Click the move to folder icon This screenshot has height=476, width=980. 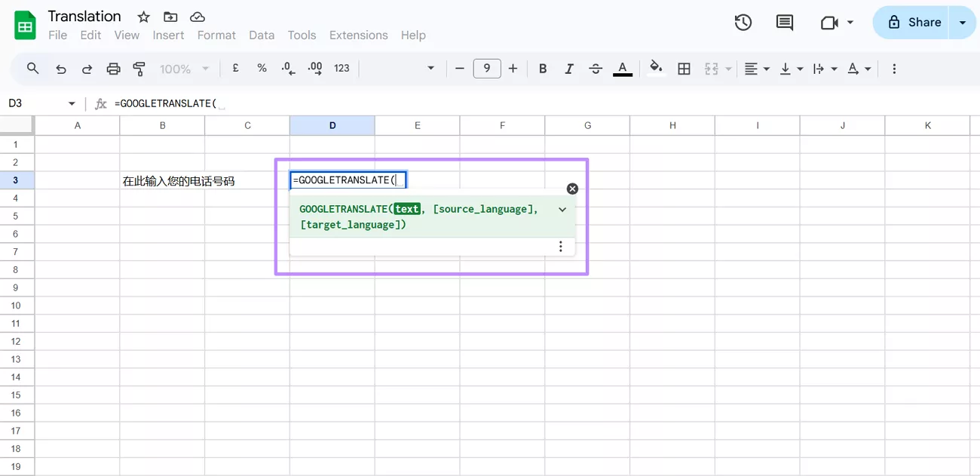click(170, 17)
